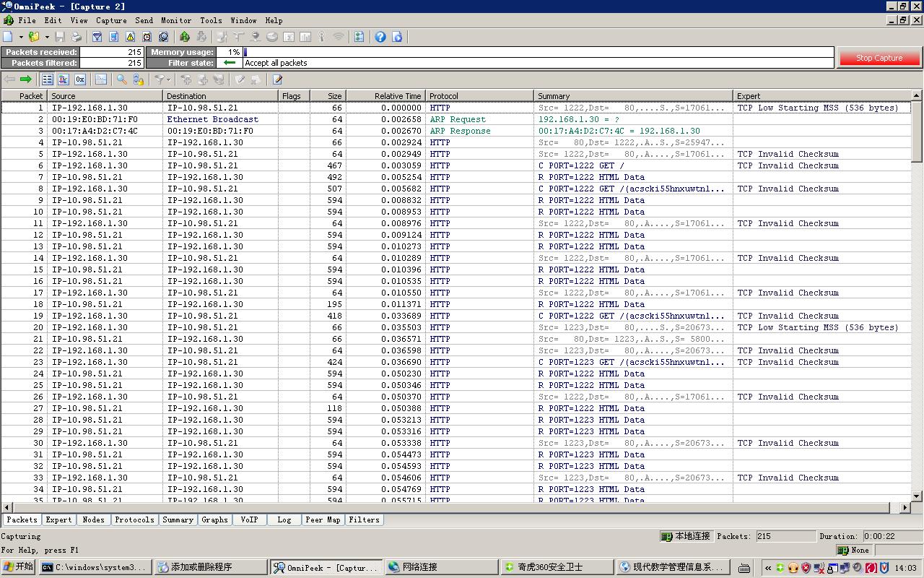Click 'TCP Low Starting MSS' expert text in packet 1

[818, 108]
